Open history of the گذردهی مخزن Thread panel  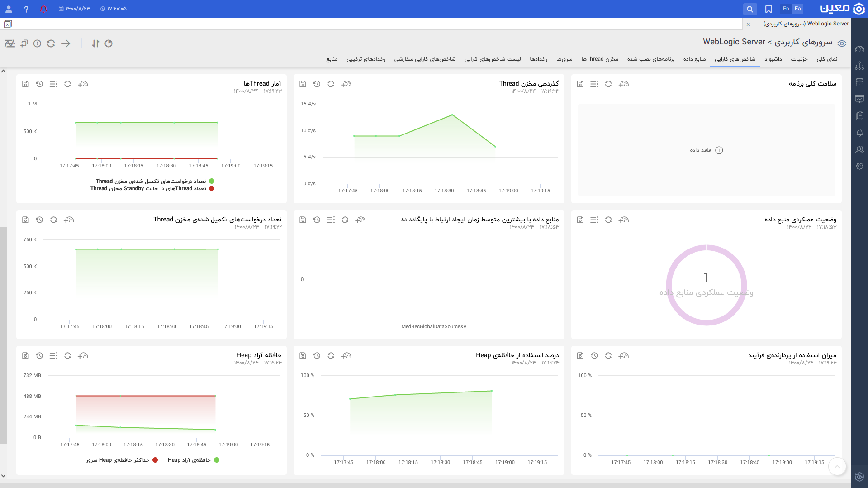coord(317,84)
